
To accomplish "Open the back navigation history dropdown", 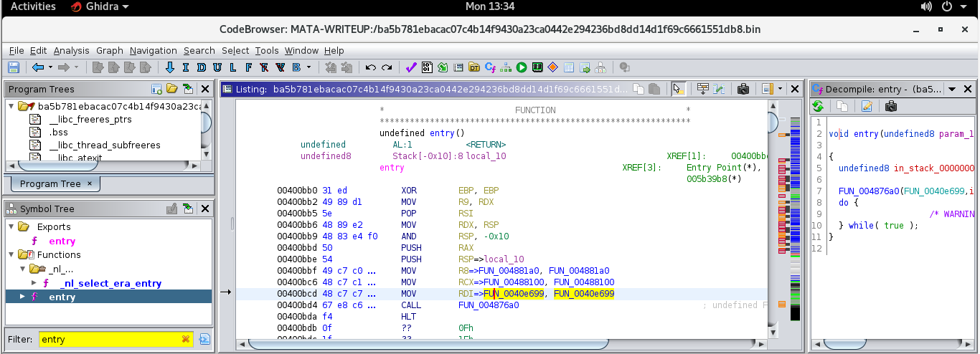I will click(50, 67).
